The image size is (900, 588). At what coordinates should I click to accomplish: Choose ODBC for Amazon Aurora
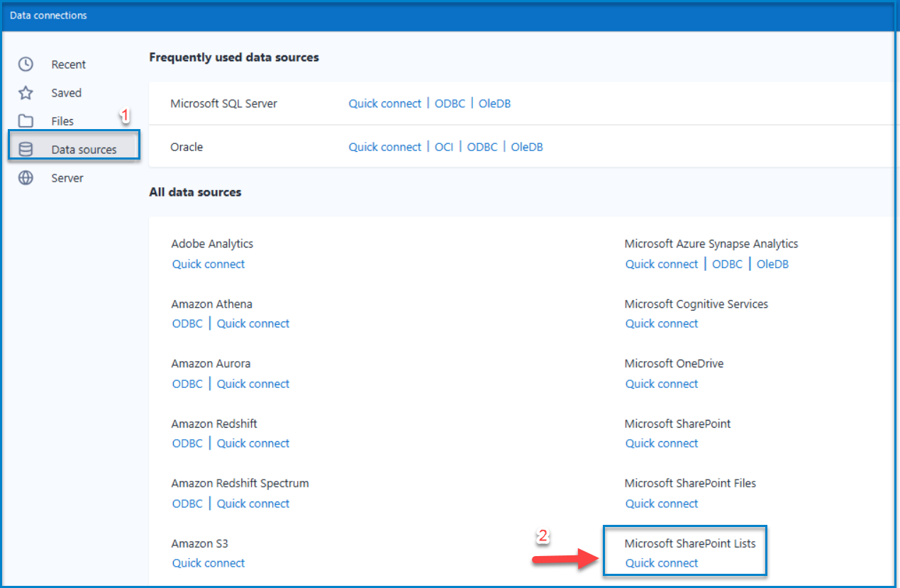coord(187,384)
